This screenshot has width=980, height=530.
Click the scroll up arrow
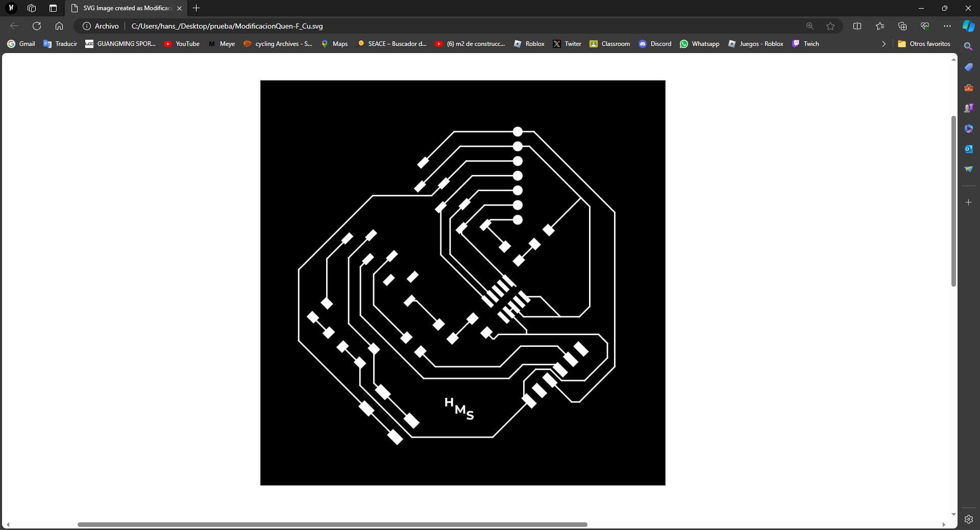[x=953, y=60]
